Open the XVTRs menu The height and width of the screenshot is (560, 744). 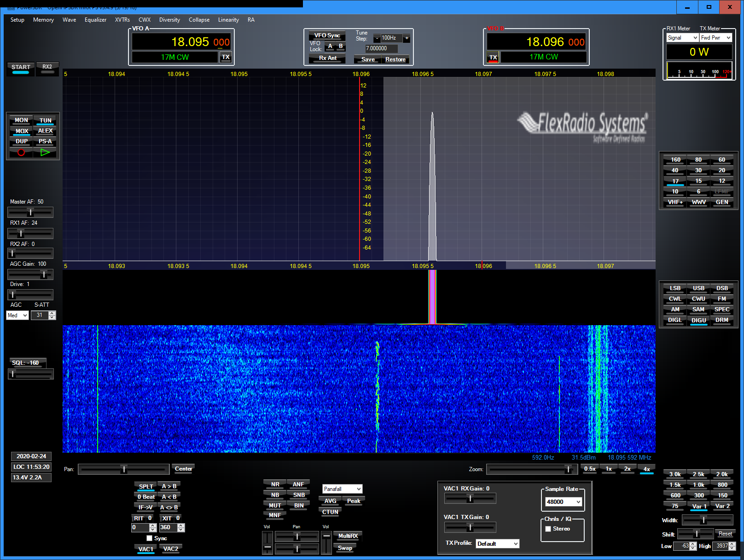(x=122, y=20)
